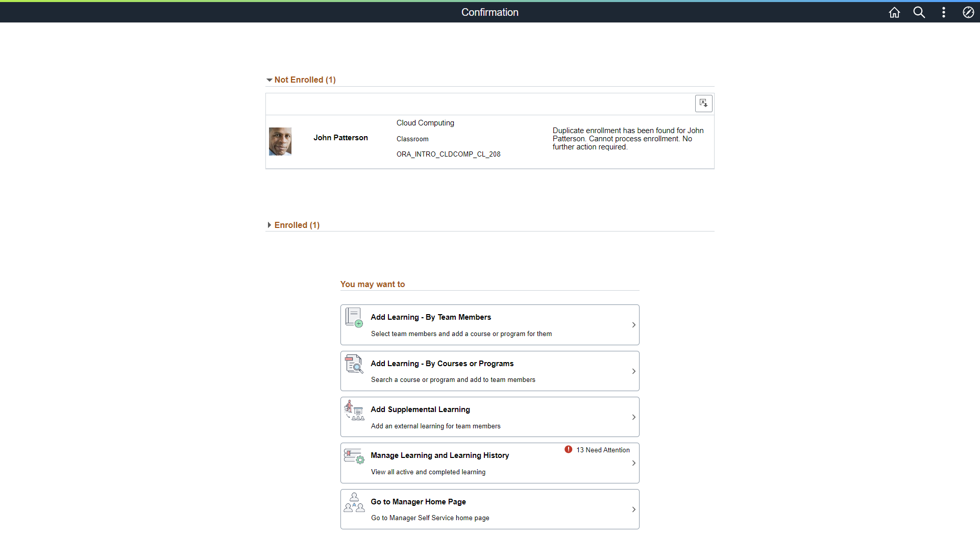Click 'Select team members and add a course' description
The width and height of the screenshot is (980, 538).
(461, 334)
